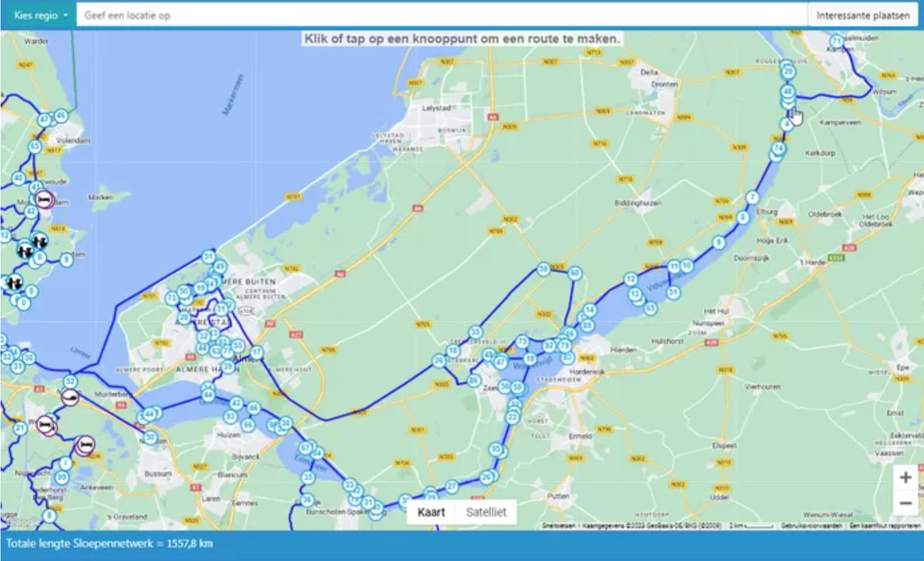The height and width of the screenshot is (561, 924).
Task: Select node 12 on the Veluwemeer
Action: (x=631, y=279)
